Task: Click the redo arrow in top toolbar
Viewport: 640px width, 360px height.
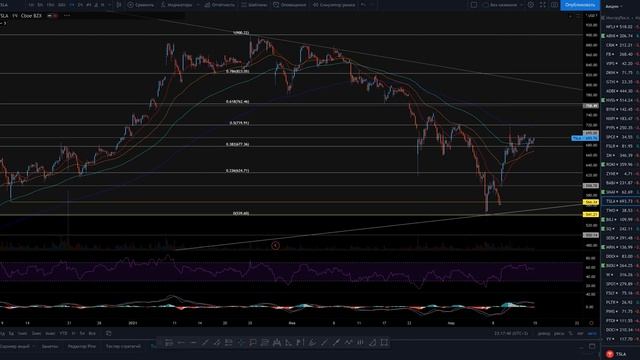Action: point(373,5)
